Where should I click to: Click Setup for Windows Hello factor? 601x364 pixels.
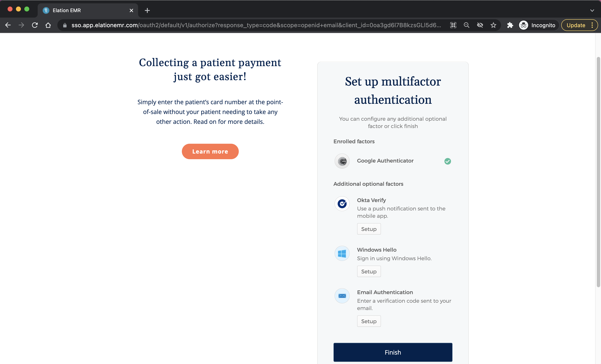[368, 271]
